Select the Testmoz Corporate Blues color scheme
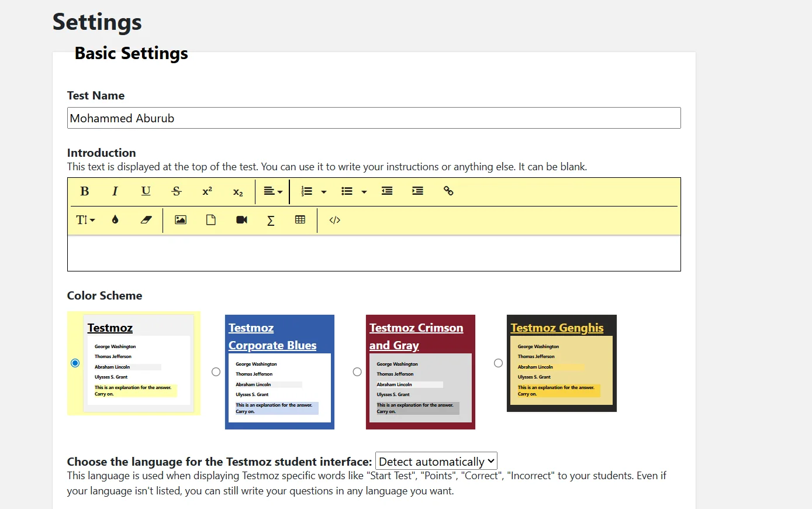Image resolution: width=812 pixels, height=509 pixels. 216,372
